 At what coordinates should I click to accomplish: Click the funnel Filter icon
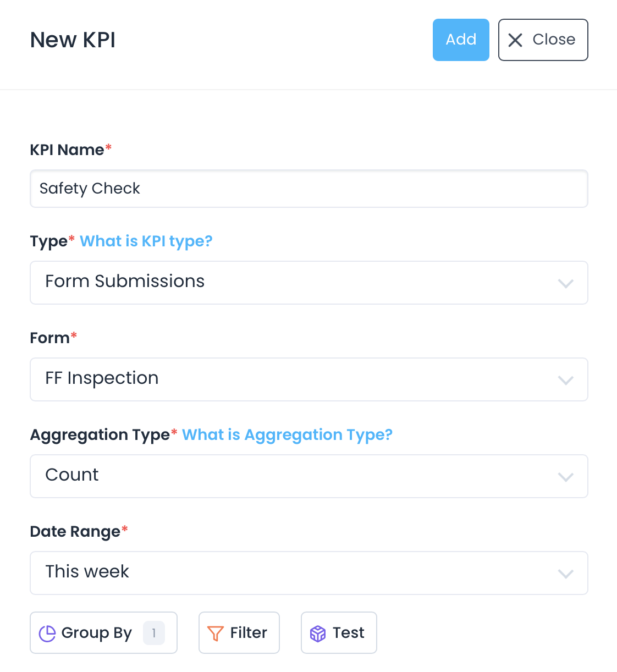pyautogui.click(x=215, y=634)
